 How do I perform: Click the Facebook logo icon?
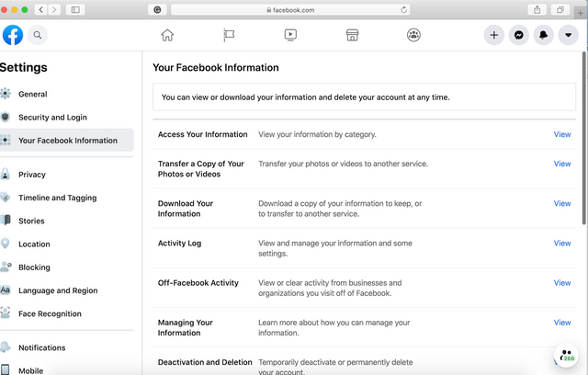13,35
